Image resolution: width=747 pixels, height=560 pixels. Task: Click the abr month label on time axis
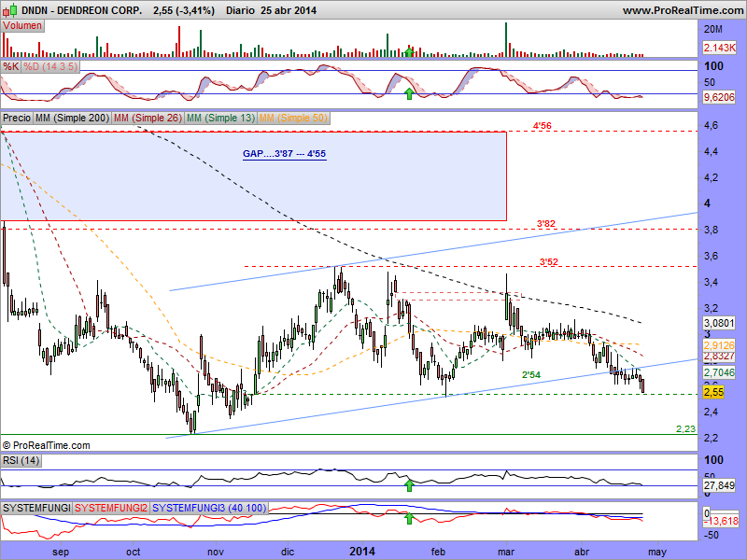tap(582, 552)
